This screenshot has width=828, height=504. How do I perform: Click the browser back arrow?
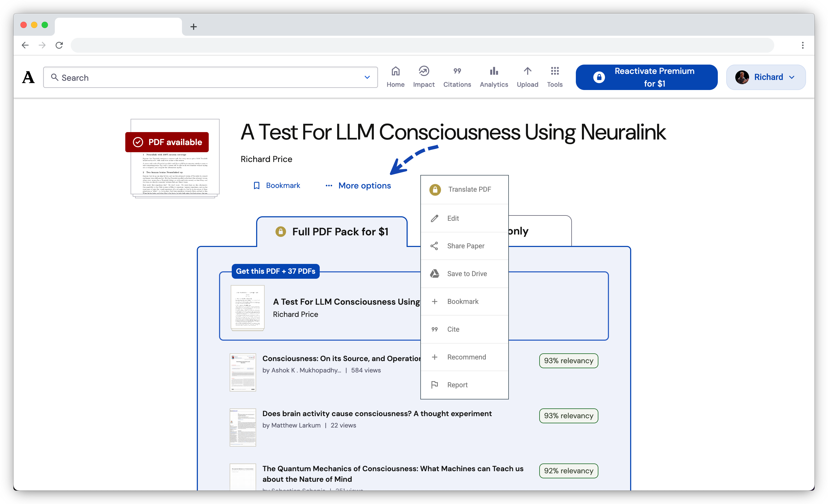pos(25,45)
